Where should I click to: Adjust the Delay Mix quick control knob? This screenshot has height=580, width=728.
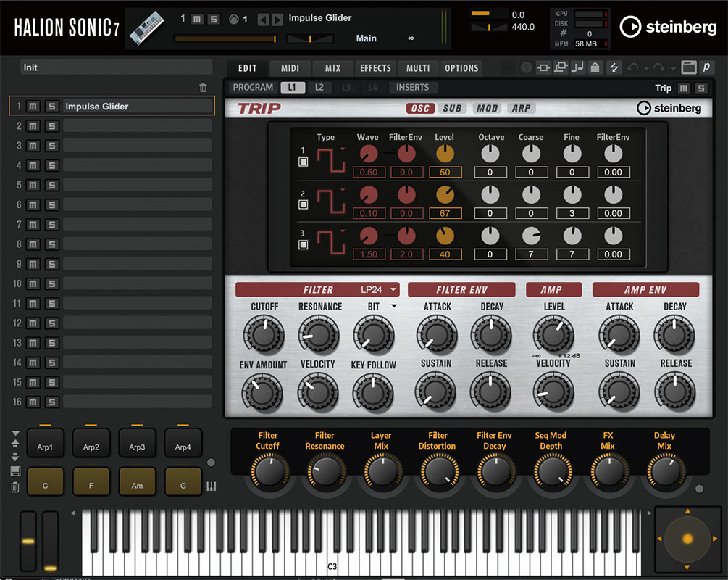(x=665, y=471)
